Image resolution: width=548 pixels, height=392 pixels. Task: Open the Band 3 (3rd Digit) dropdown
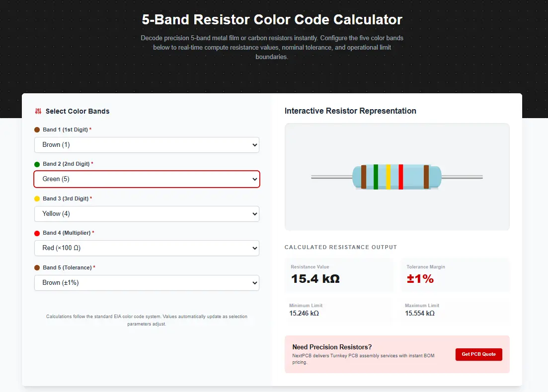(147, 214)
